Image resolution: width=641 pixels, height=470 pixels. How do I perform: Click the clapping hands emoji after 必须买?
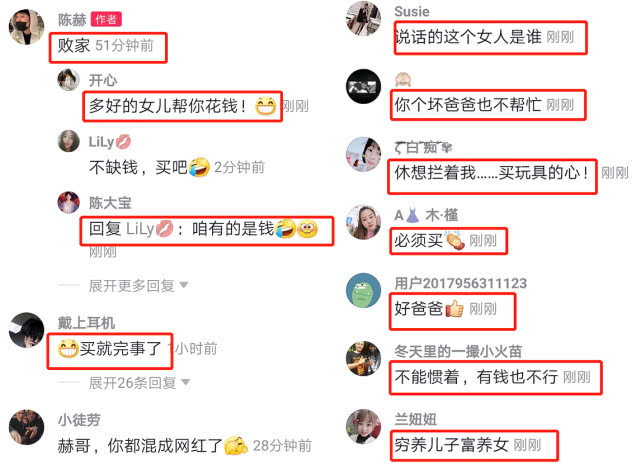pos(455,240)
